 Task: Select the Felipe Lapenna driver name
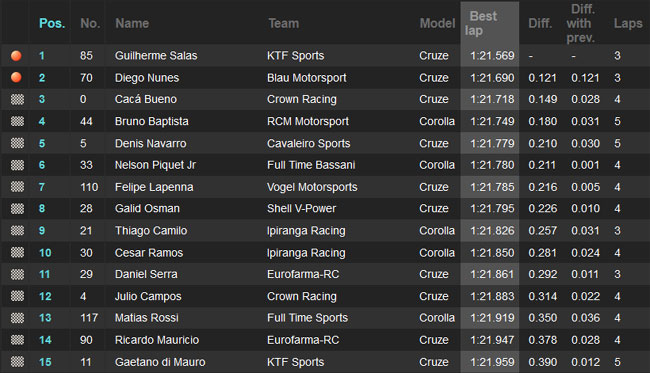coord(154,187)
